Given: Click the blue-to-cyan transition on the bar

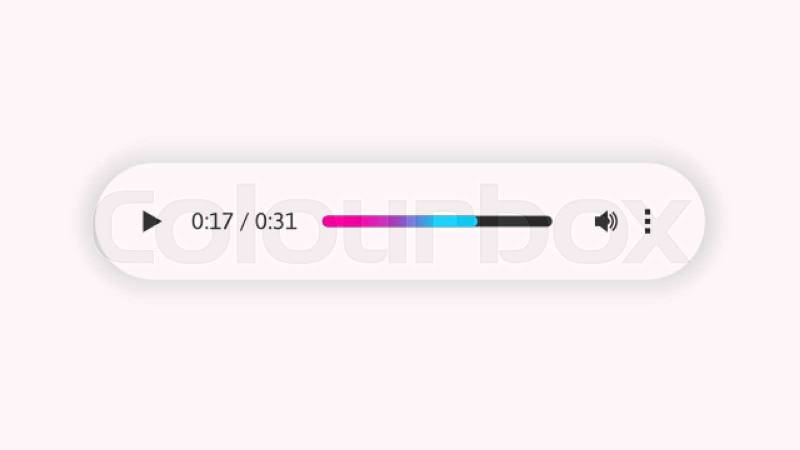Looking at the screenshot, I should 428,221.
